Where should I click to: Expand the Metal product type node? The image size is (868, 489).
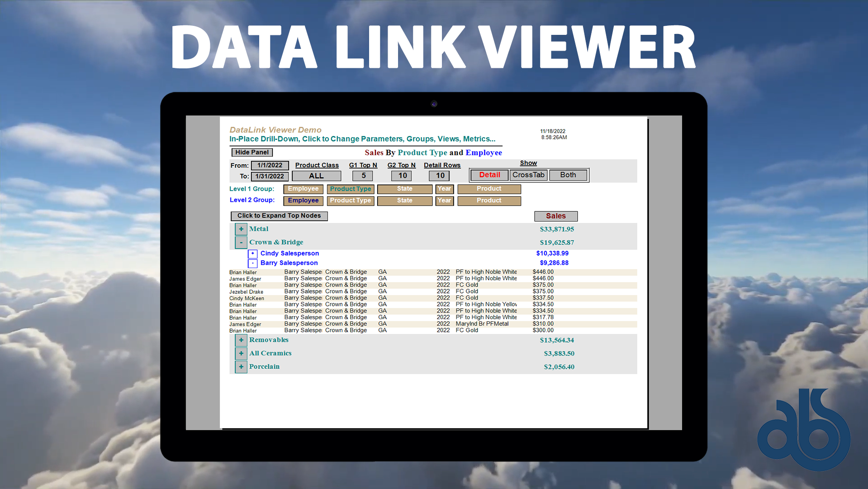click(241, 229)
